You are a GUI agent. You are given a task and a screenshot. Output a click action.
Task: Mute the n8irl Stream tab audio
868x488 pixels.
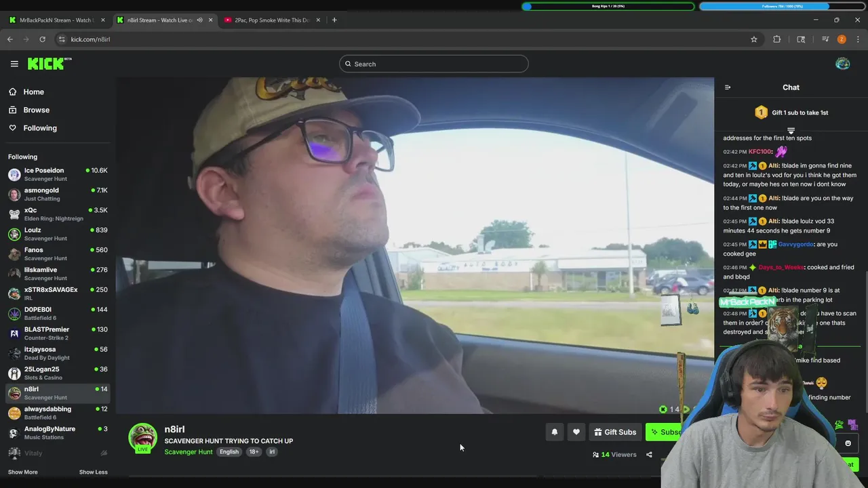[199, 20]
